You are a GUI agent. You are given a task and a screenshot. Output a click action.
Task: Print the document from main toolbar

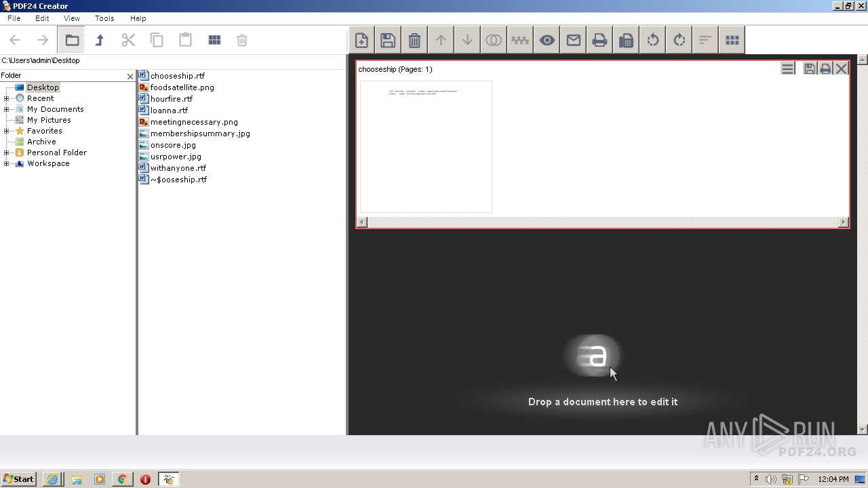599,40
